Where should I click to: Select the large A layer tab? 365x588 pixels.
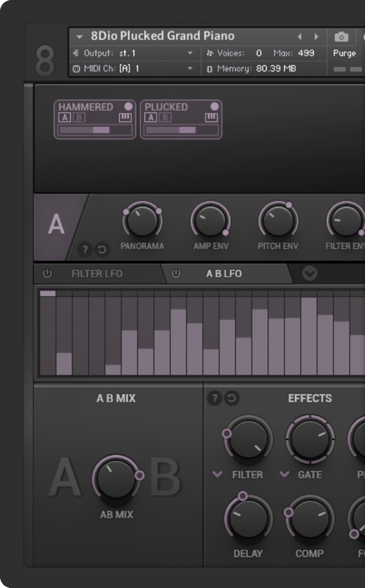click(x=57, y=225)
